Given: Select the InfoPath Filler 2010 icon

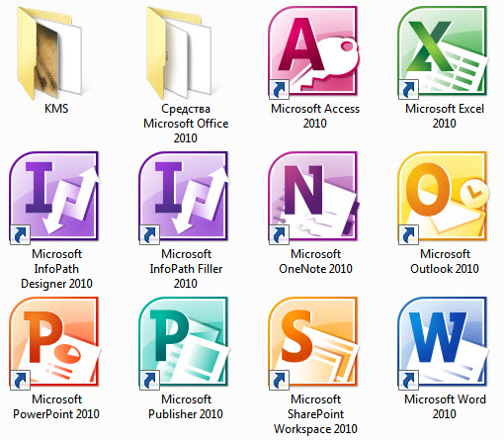Looking at the screenshot, I should pos(184,198).
